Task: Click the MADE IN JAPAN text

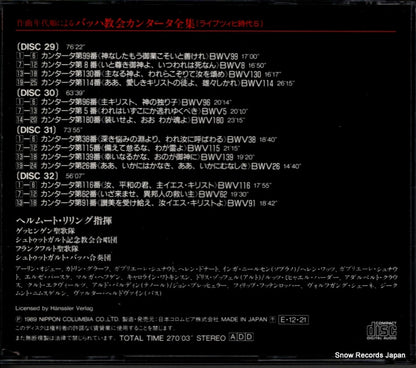Action: click(x=244, y=319)
